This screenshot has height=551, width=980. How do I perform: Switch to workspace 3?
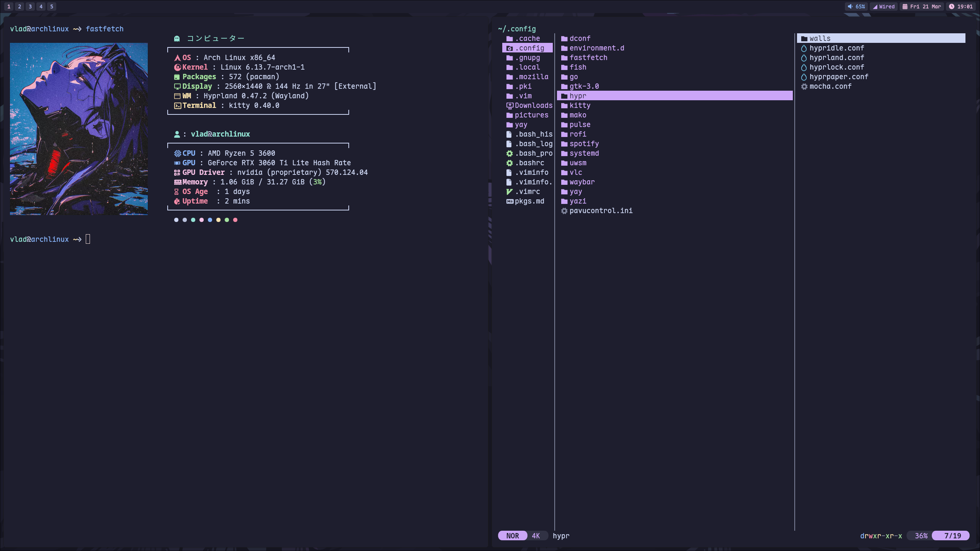click(x=30, y=7)
